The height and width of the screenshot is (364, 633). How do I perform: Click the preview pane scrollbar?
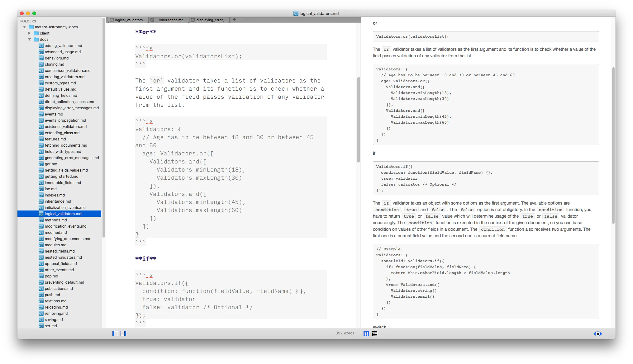pyautogui.click(x=613, y=145)
